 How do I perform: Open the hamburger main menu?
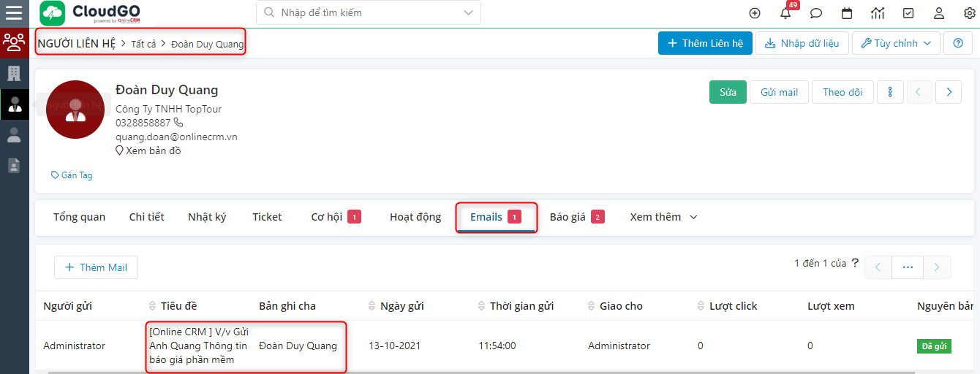[x=14, y=12]
